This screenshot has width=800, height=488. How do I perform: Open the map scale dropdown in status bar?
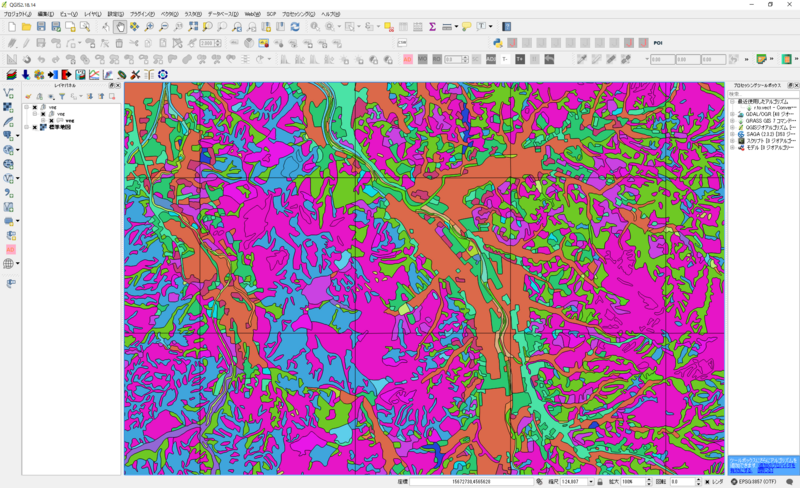[x=591, y=482]
